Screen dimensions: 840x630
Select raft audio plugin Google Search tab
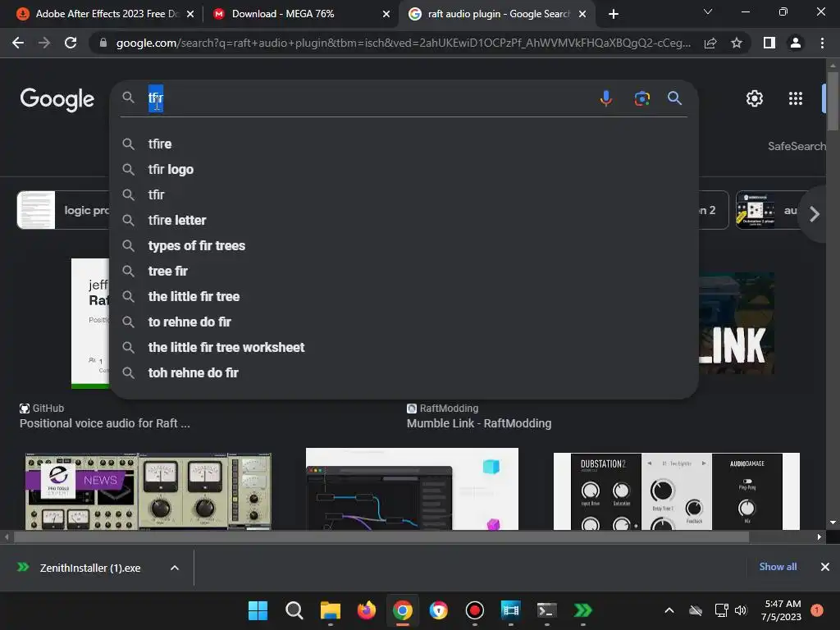[x=495, y=14]
